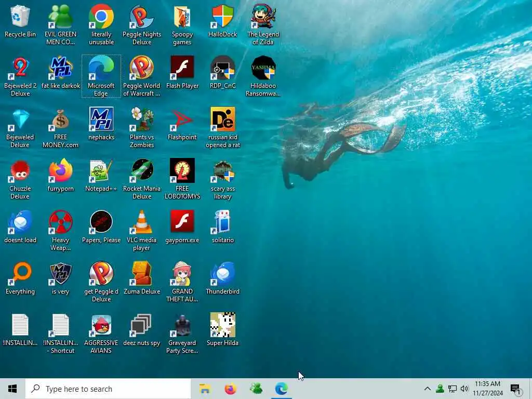
Task: Select the solitario shortcut
Action: click(222, 227)
